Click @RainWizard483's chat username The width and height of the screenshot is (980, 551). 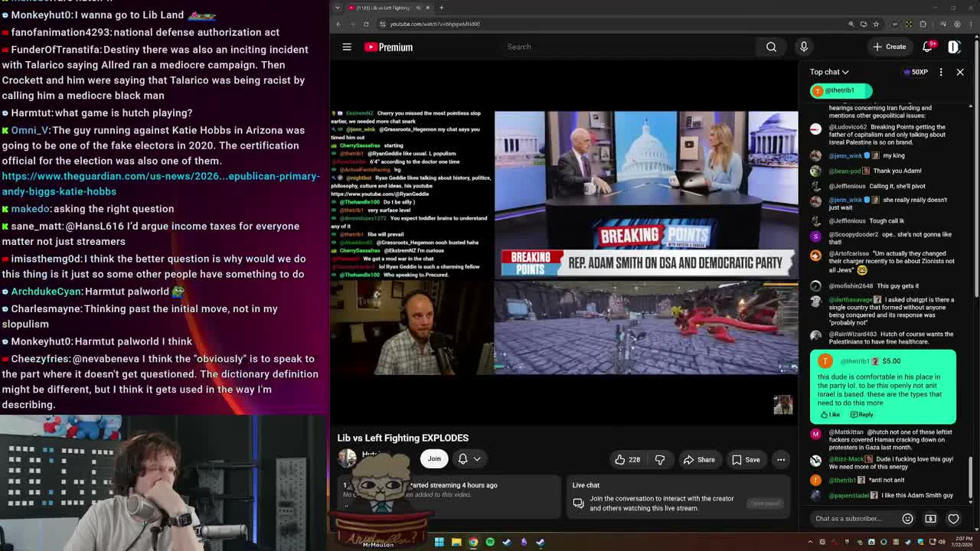(x=853, y=334)
